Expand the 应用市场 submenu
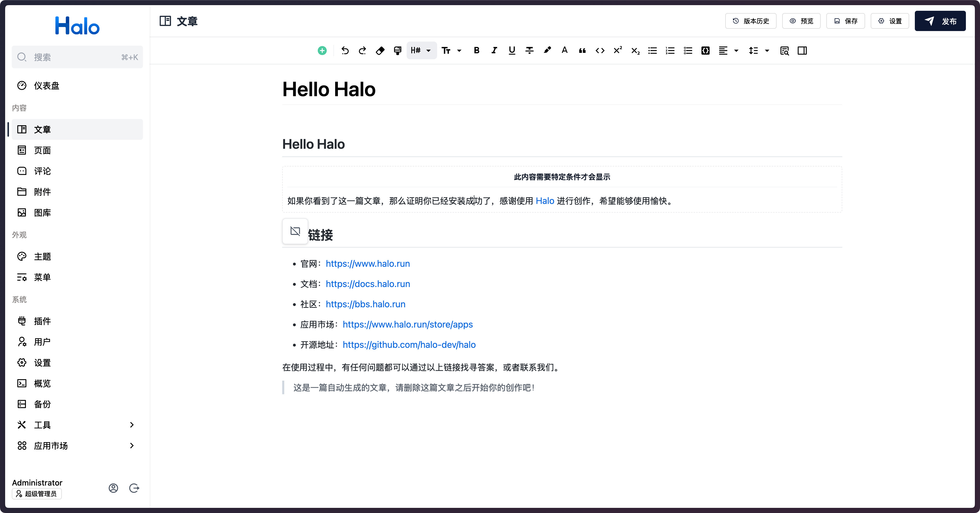 [132, 446]
